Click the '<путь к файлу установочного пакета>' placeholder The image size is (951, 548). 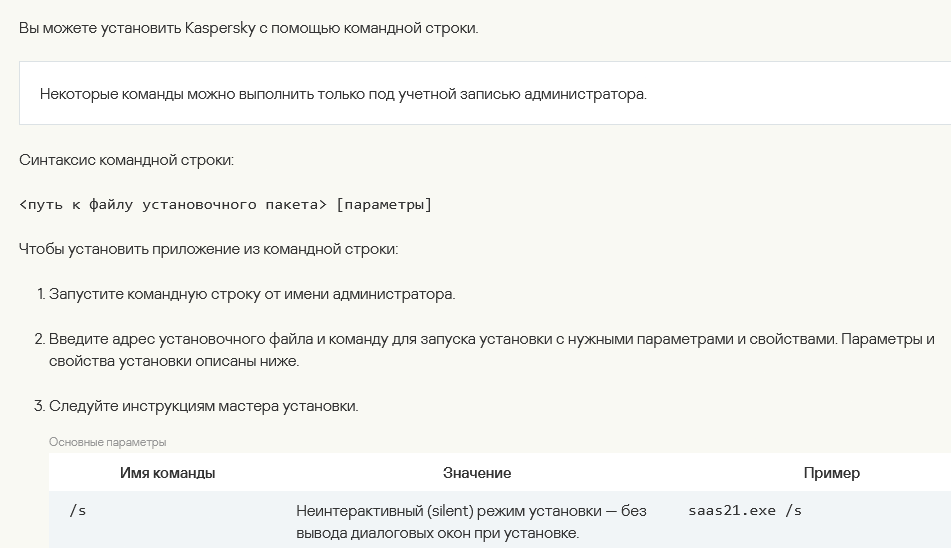click(x=173, y=205)
